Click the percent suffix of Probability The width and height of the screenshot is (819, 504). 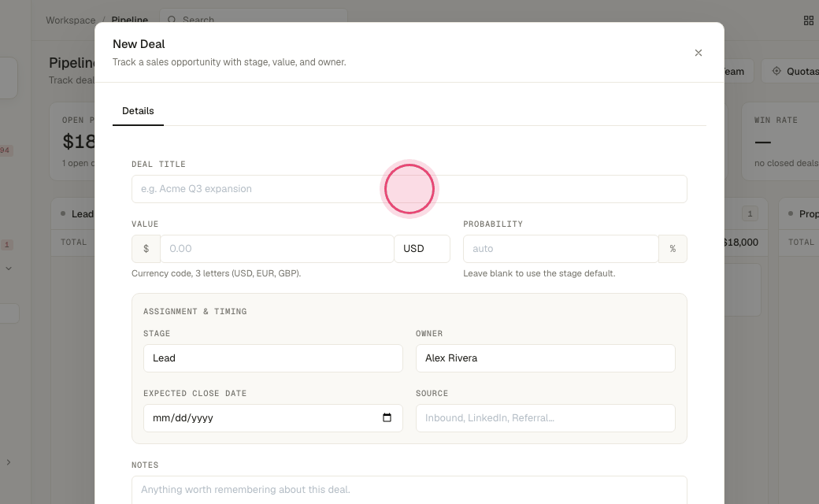click(x=673, y=249)
